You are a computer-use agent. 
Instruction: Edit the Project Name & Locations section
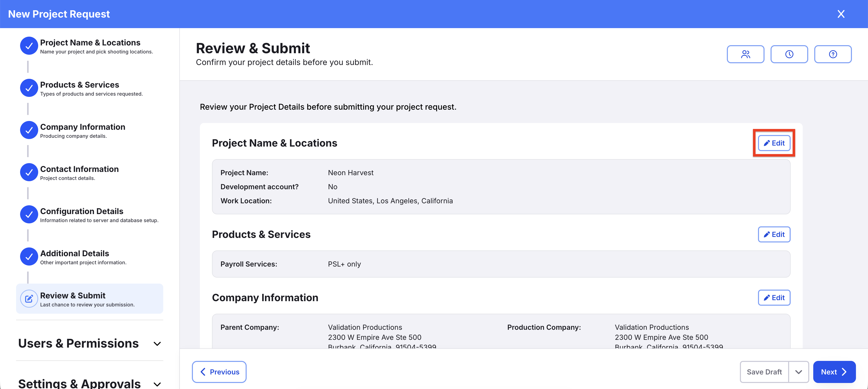tap(774, 143)
